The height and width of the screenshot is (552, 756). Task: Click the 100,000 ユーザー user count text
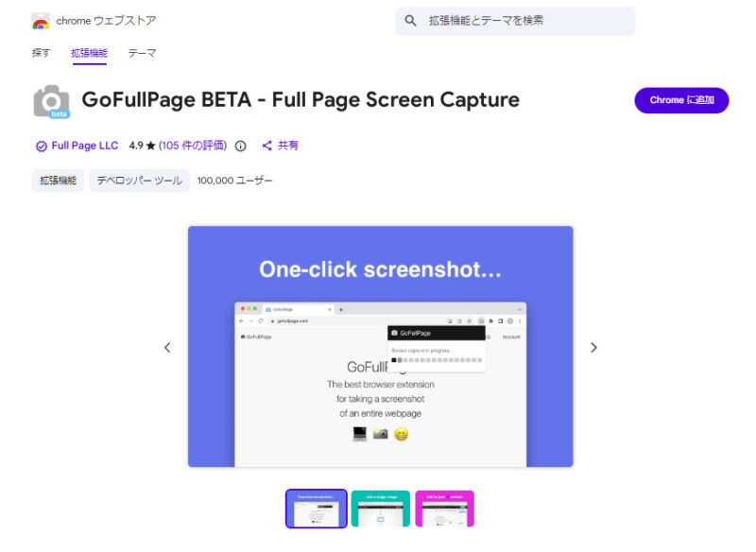tap(234, 181)
